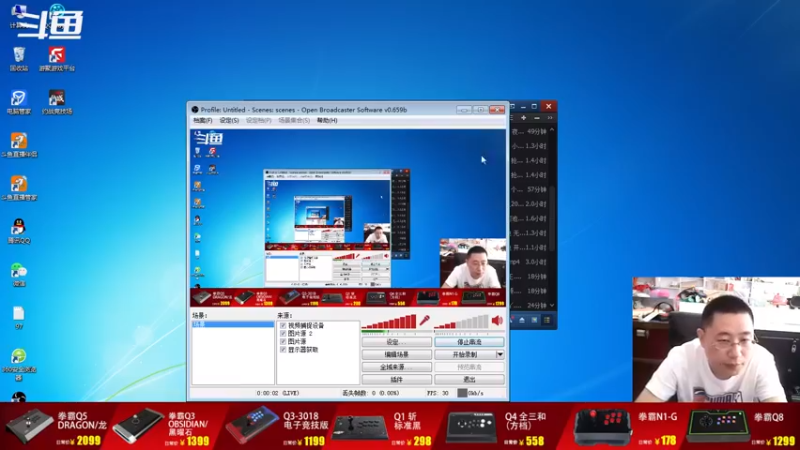Expand the dropdown arrow beside 开始录制
This screenshot has width=800, height=450.
tap(500, 355)
